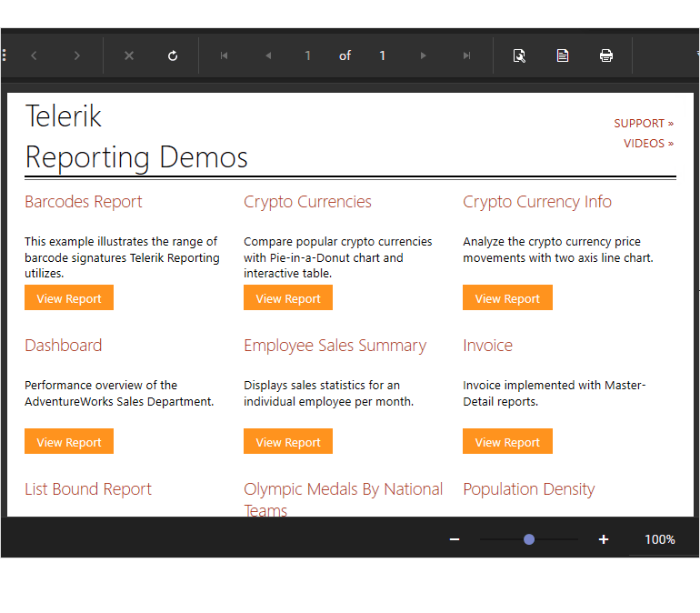
Task: Click the Crypto Currency Info heading
Action: pyautogui.click(x=537, y=202)
